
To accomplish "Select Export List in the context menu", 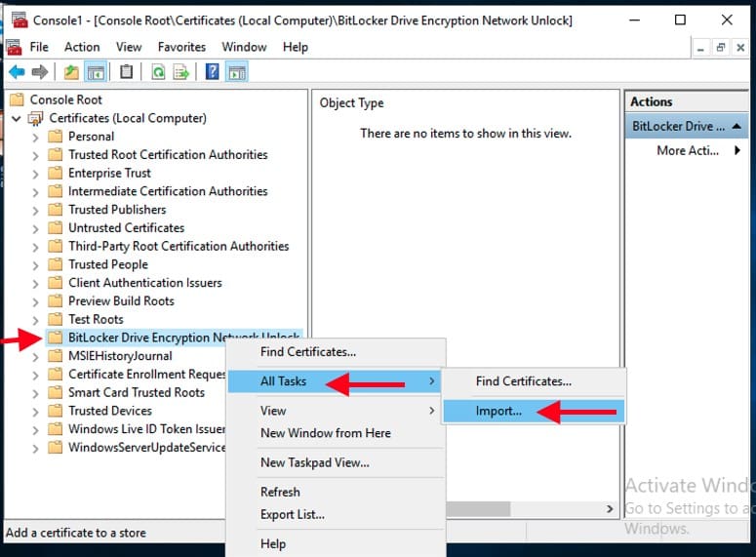I will pos(292,514).
